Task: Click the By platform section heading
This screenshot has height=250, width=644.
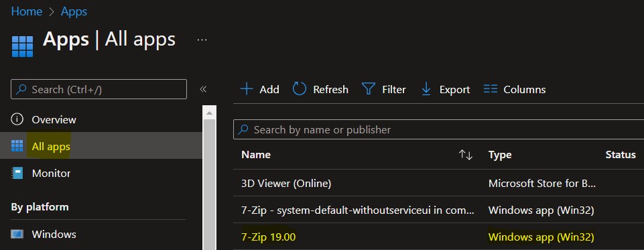Action: pos(40,207)
